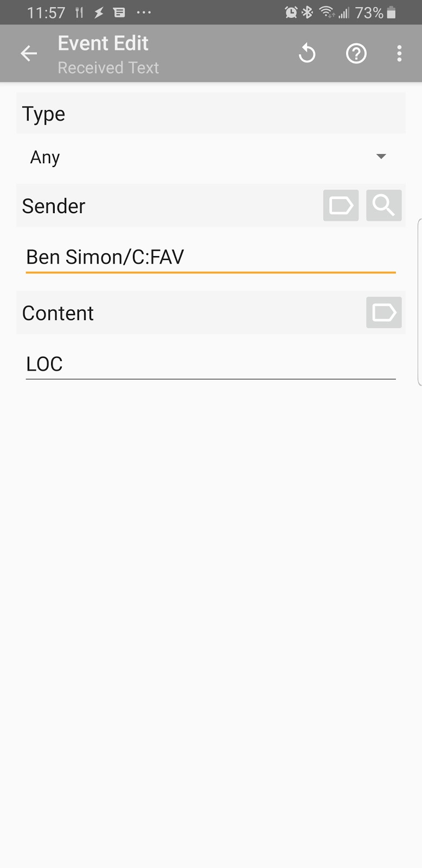The image size is (422, 868).
Task: Tap the help icon in the toolbar
Action: pyautogui.click(x=356, y=53)
